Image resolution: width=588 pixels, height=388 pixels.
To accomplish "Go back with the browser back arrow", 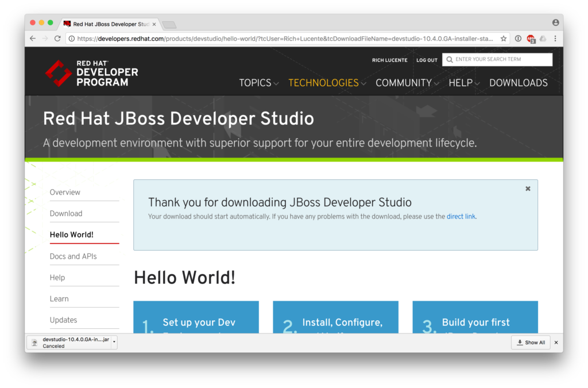I will (32, 39).
